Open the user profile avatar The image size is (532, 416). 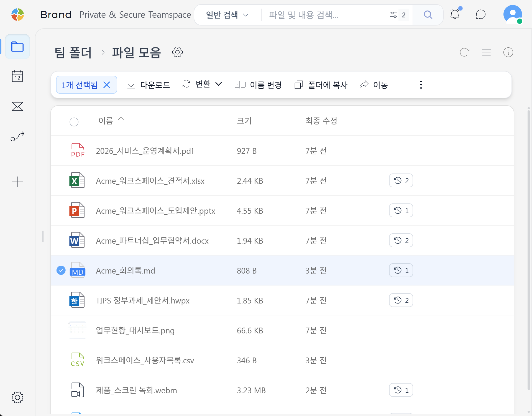tap(513, 14)
